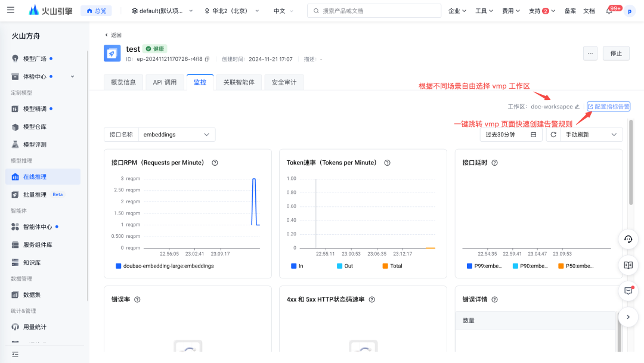Expand the 体验中心 sidebar item chevron
Image resolution: width=644 pixels, height=363 pixels.
(73, 76)
